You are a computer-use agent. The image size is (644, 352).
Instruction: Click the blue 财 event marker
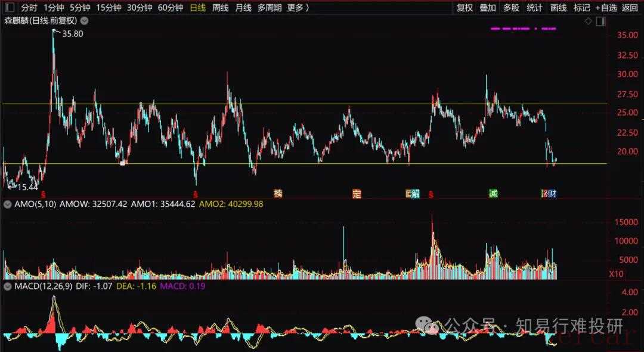[x=552, y=194]
